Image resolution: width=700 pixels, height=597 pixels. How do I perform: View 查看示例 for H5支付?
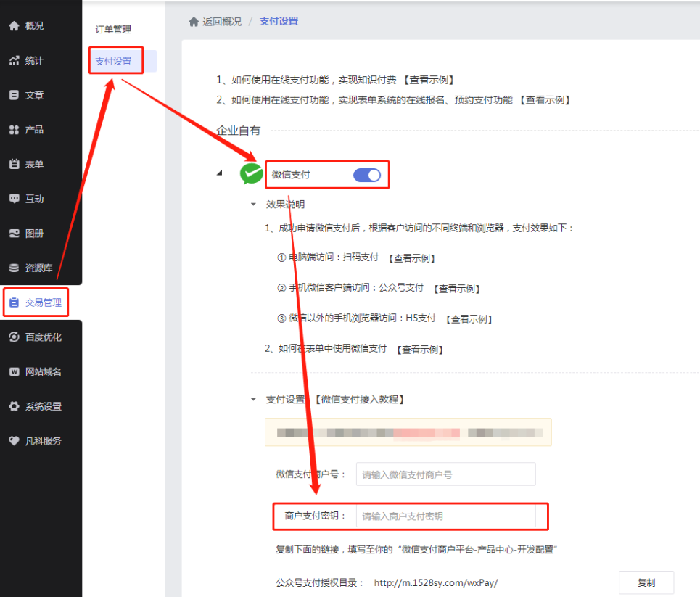coord(469,319)
